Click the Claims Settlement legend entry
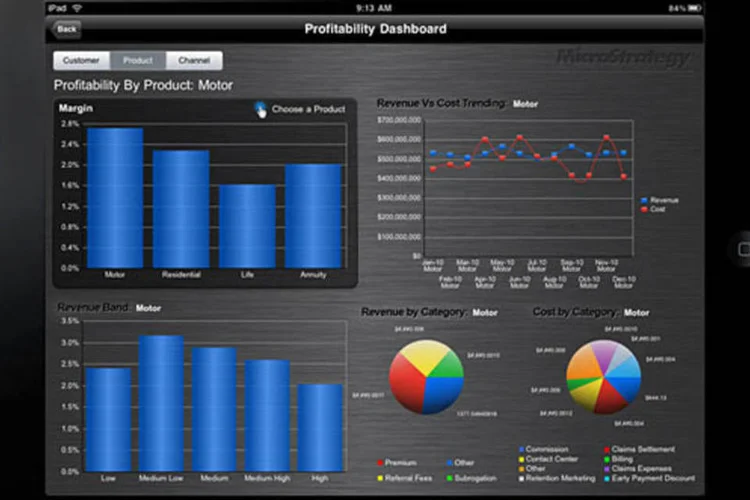Screen dimensions: 750x500 pos(640,449)
